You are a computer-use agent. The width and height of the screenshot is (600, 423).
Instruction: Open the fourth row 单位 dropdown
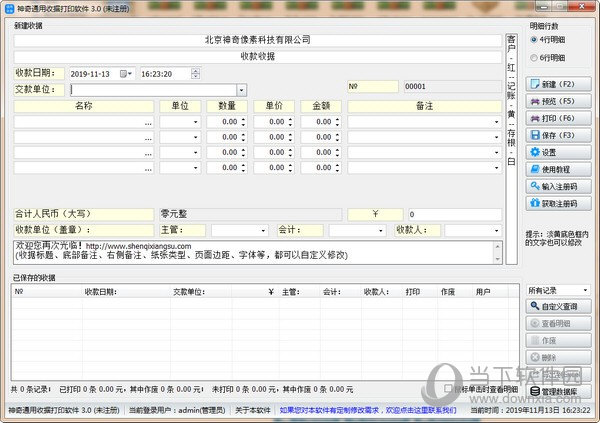pyautogui.click(x=196, y=168)
